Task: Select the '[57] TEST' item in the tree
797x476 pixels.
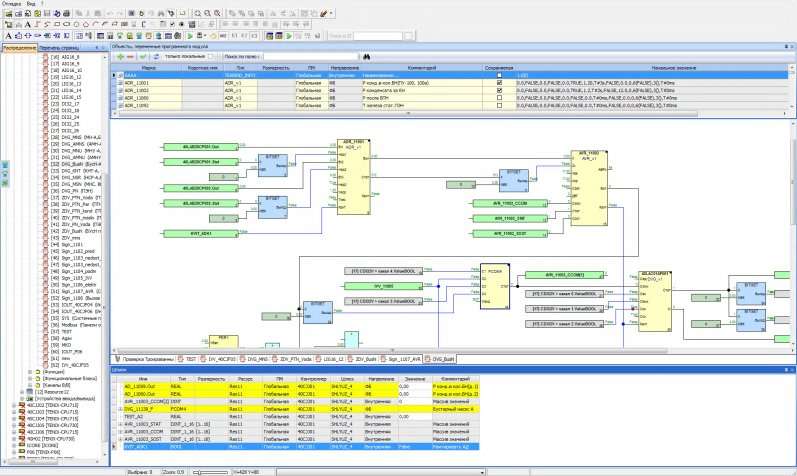Action: pos(61,332)
